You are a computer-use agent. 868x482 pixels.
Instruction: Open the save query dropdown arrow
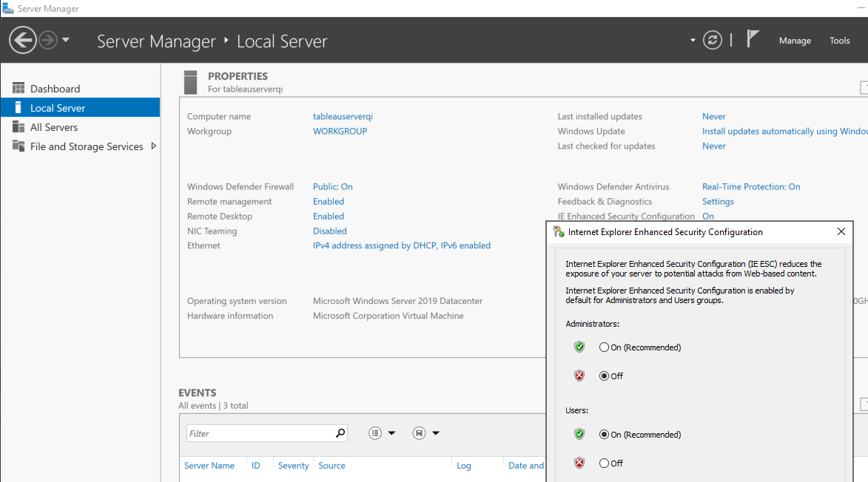coord(436,433)
